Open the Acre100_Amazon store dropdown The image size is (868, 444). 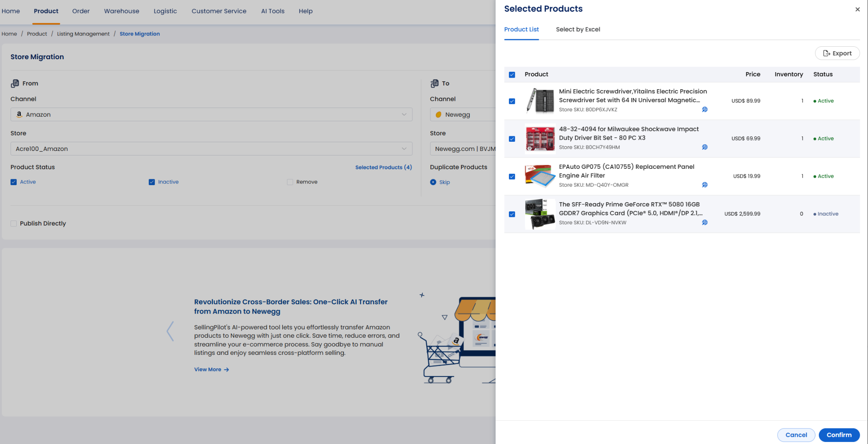(x=211, y=149)
